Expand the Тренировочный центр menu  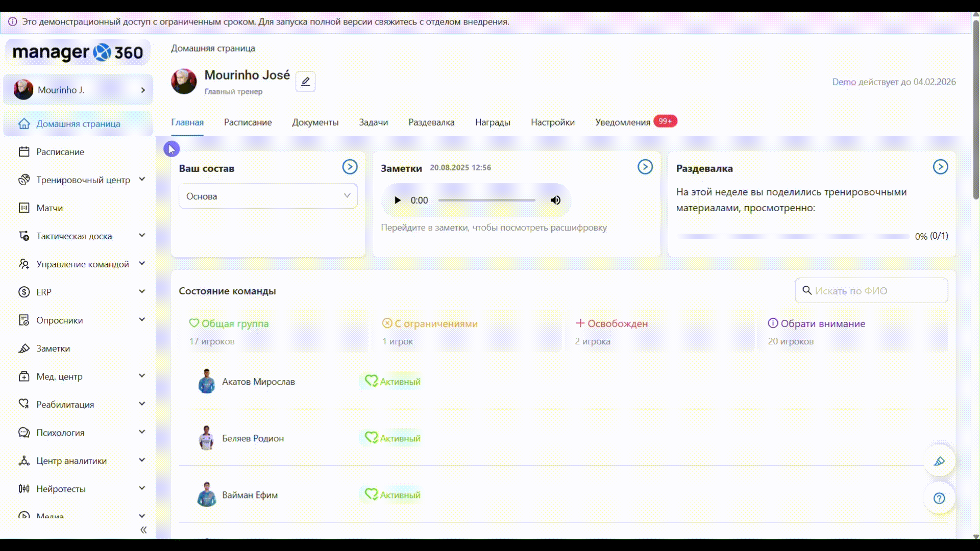(83, 180)
